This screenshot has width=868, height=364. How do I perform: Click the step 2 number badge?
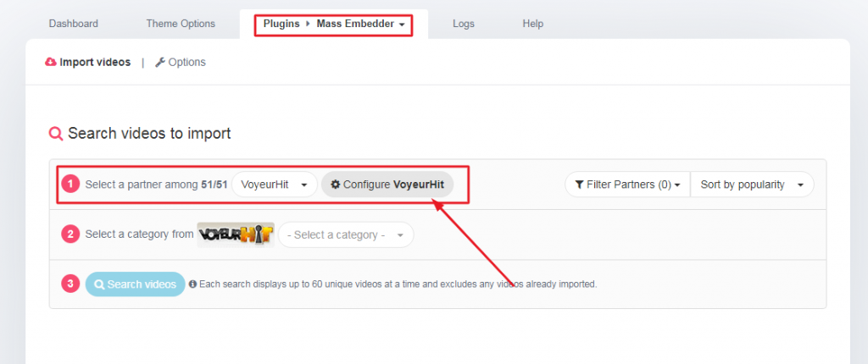pos(71,234)
